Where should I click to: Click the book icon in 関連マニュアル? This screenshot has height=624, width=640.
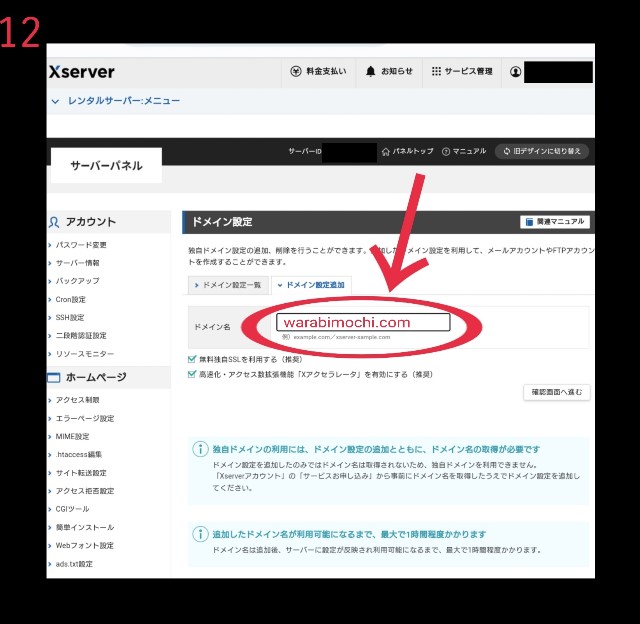(x=529, y=222)
